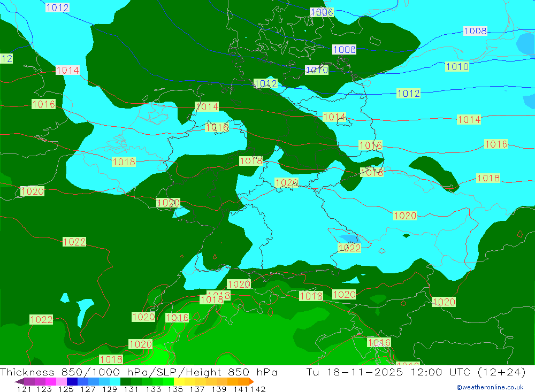Select the bright yellow legend swatch above 135
The height and width of the screenshot is (392, 535).
179,381
